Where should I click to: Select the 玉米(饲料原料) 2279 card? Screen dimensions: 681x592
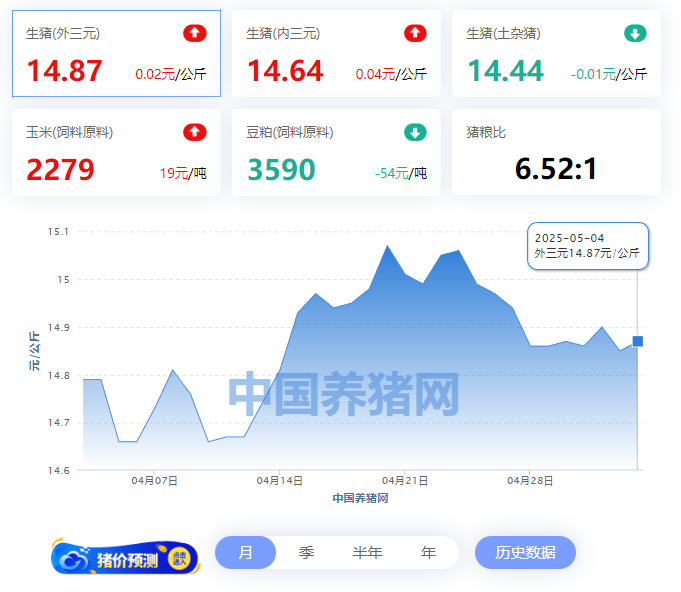tap(116, 152)
